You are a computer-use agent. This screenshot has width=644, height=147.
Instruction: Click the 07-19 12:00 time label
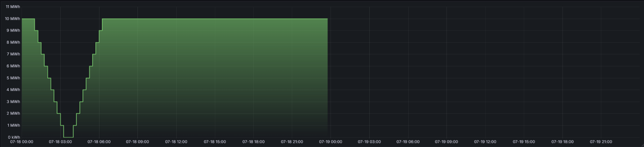pyautogui.click(x=486, y=142)
